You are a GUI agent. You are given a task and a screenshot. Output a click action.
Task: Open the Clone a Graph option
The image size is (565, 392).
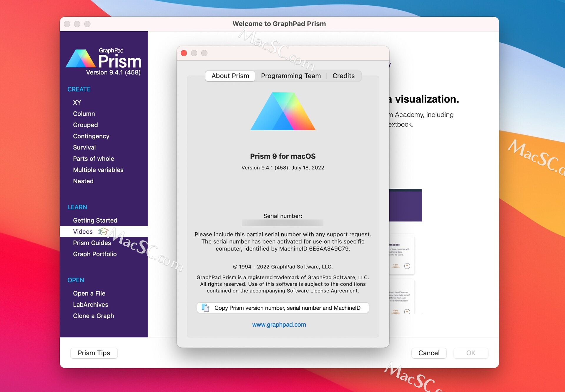point(93,316)
